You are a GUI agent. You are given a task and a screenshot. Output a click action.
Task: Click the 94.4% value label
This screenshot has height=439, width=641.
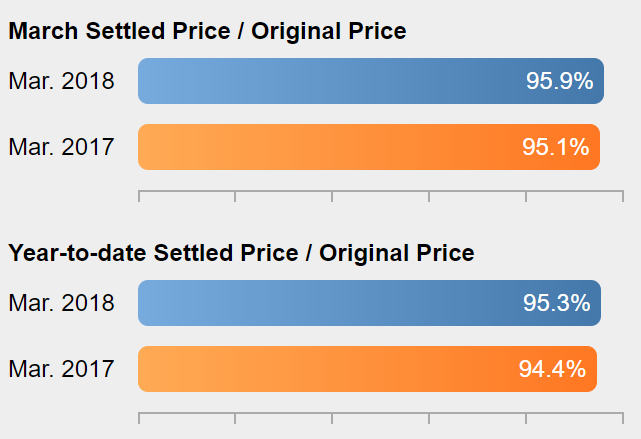point(552,369)
